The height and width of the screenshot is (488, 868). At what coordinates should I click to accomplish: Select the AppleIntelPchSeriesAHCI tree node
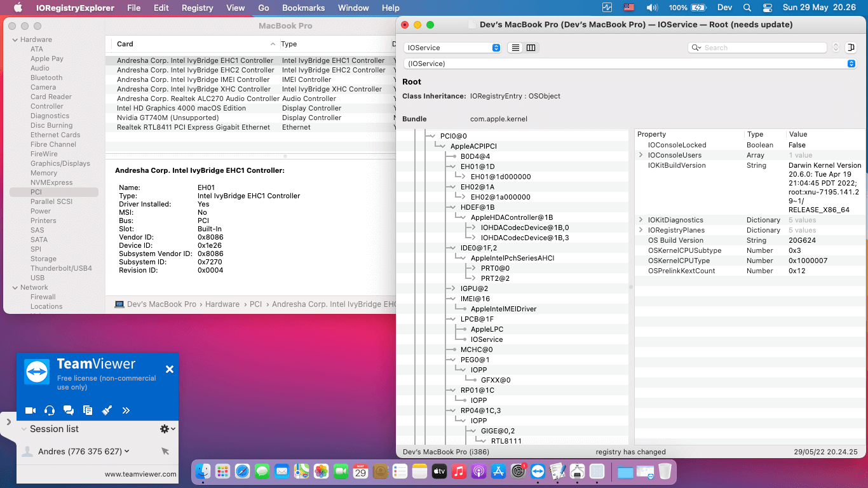[x=512, y=258]
